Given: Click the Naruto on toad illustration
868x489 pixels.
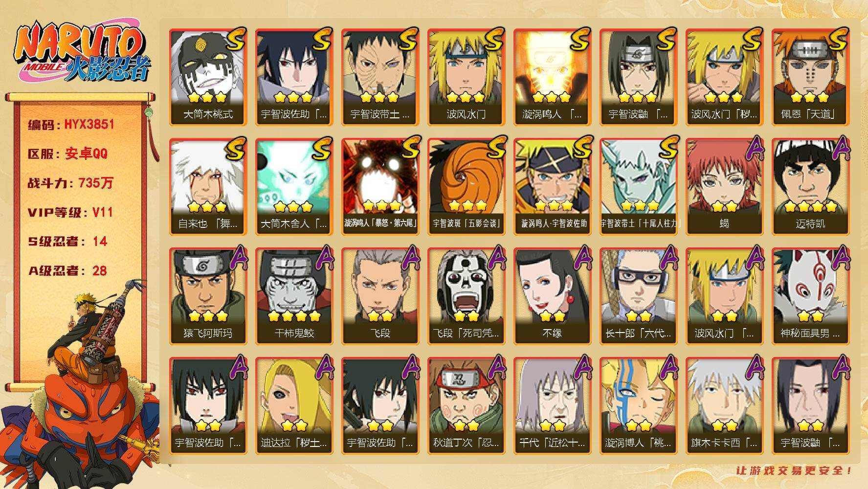Looking at the screenshot, I should click(x=81, y=386).
